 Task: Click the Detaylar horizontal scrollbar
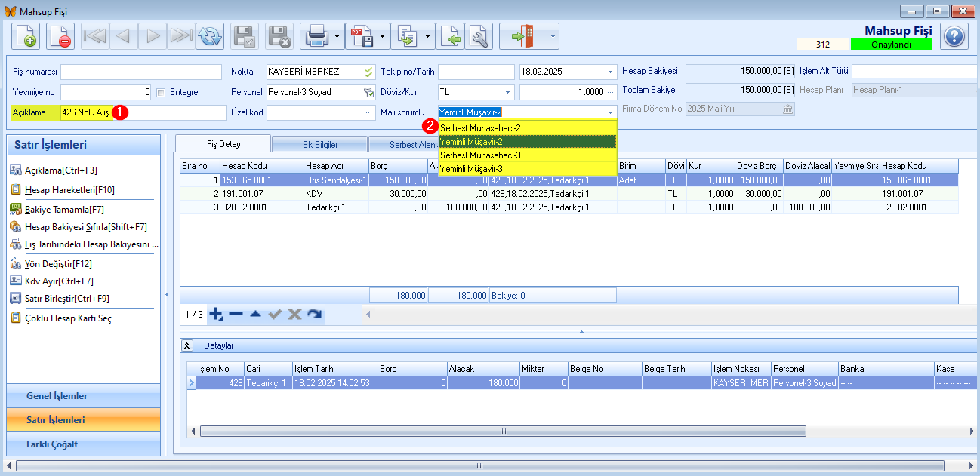(x=502, y=431)
